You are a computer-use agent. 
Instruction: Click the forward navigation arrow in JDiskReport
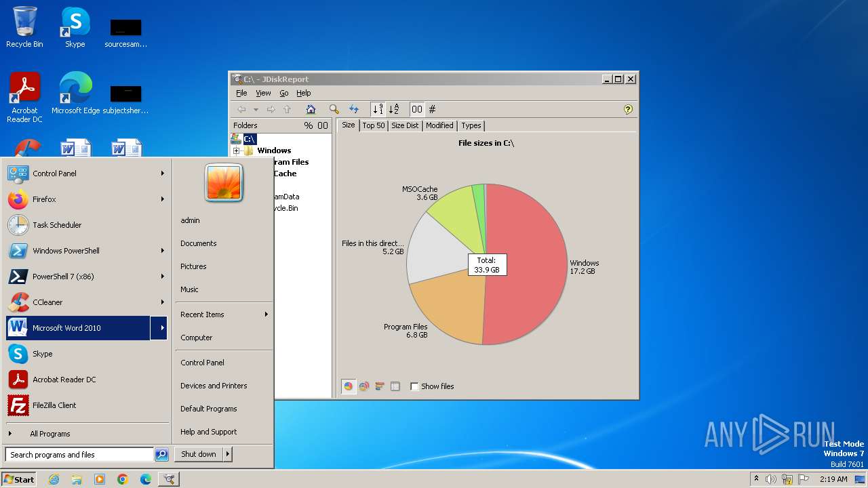[271, 109]
